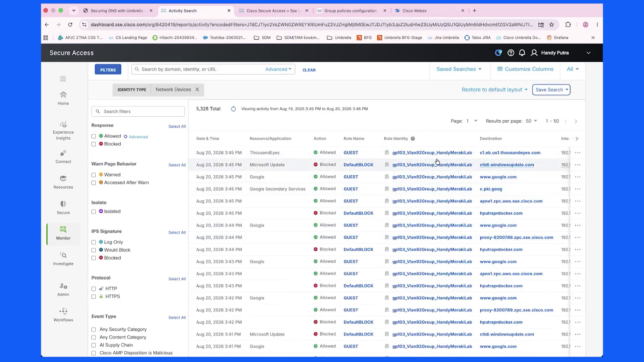
Task: Open the Page number dropdown
Action: tap(472, 121)
